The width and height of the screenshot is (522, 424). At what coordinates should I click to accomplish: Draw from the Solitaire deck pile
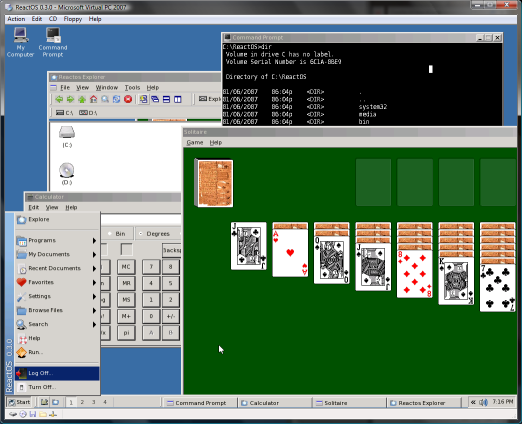pos(214,183)
